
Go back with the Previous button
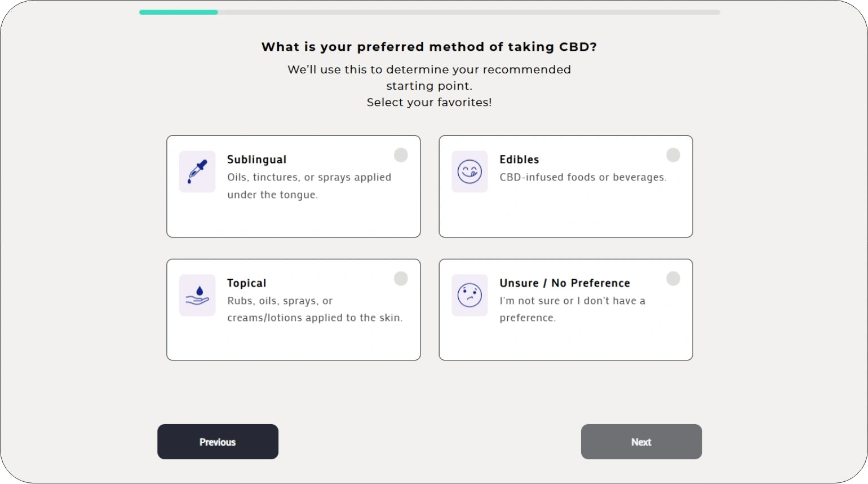[218, 442]
